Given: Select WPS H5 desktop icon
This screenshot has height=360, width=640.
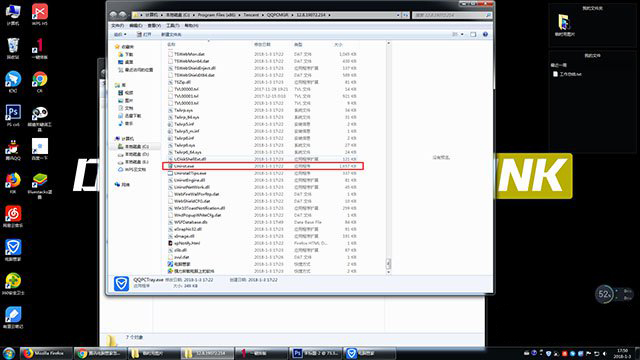Looking at the screenshot, I should [x=40, y=14].
